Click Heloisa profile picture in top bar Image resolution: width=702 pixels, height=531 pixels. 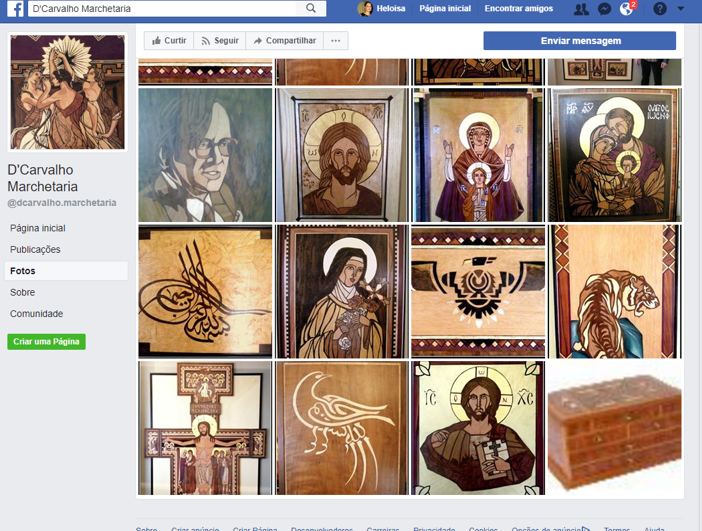[365, 9]
